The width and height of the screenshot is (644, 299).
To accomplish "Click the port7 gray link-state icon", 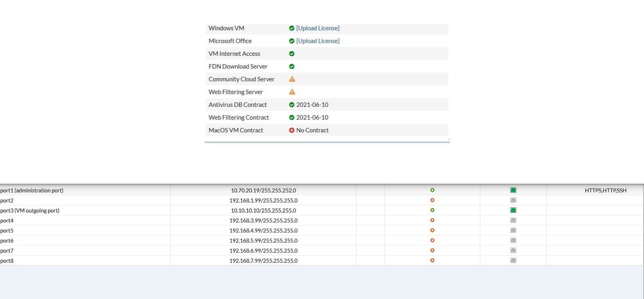I will (x=513, y=250).
